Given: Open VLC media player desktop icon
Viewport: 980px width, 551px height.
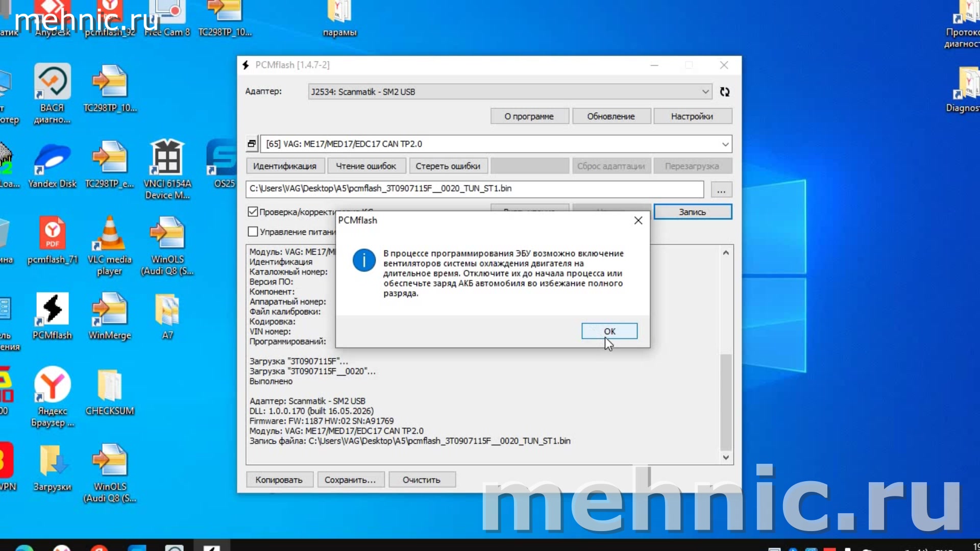Looking at the screenshot, I should point(110,246).
